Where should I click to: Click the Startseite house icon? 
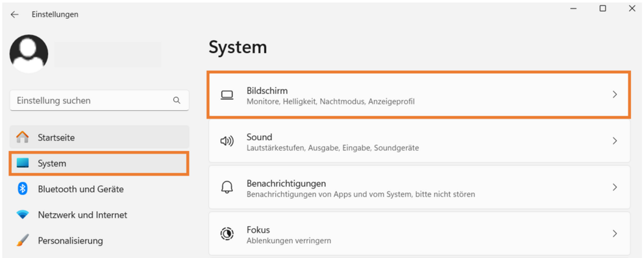pos(23,137)
